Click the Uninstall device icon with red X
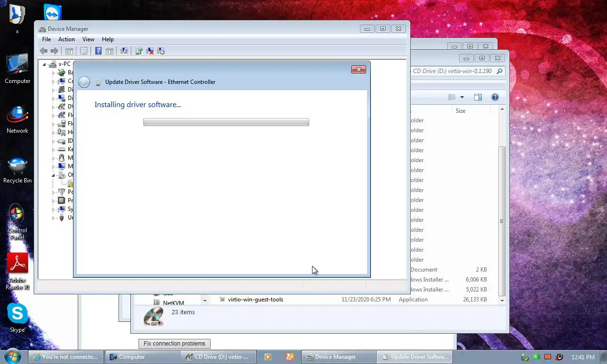 point(150,51)
